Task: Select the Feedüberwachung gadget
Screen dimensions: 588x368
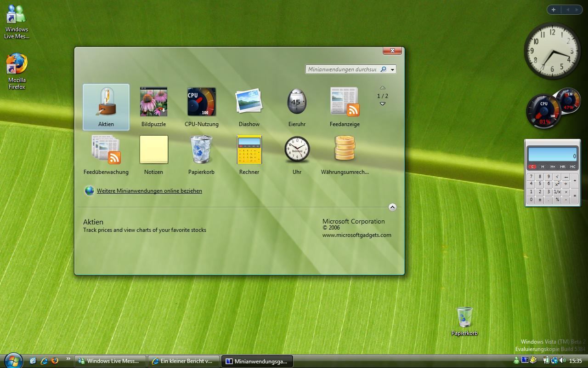Action: click(106, 155)
